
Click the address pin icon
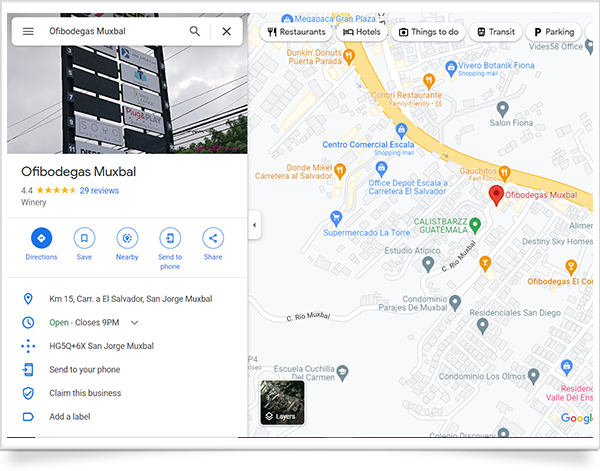28,299
